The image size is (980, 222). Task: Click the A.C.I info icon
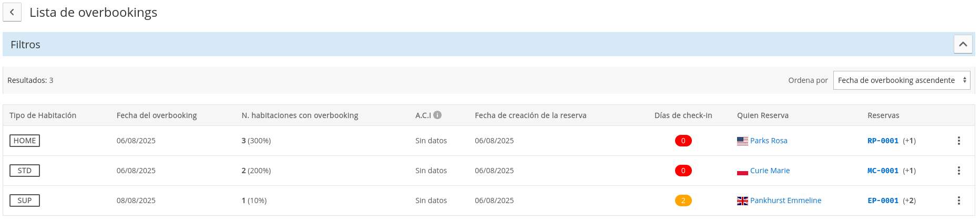(x=437, y=115)
